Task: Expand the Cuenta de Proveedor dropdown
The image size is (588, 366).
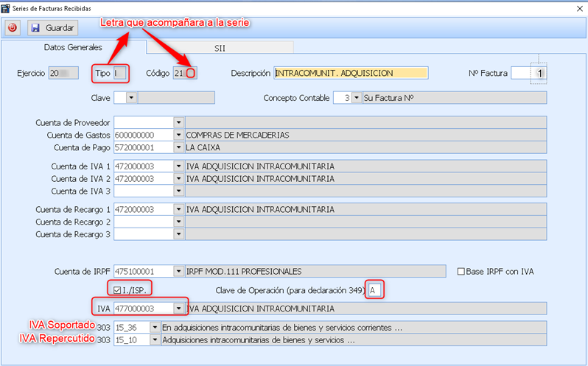Action: click(178, 122)
